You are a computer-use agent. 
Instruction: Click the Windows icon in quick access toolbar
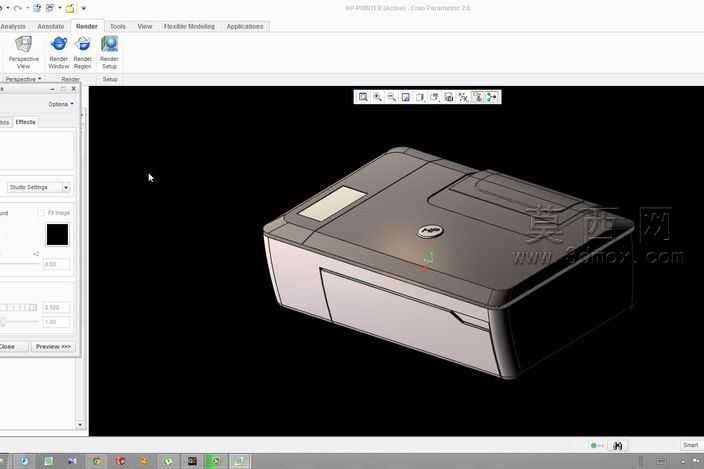pos(50,8)
